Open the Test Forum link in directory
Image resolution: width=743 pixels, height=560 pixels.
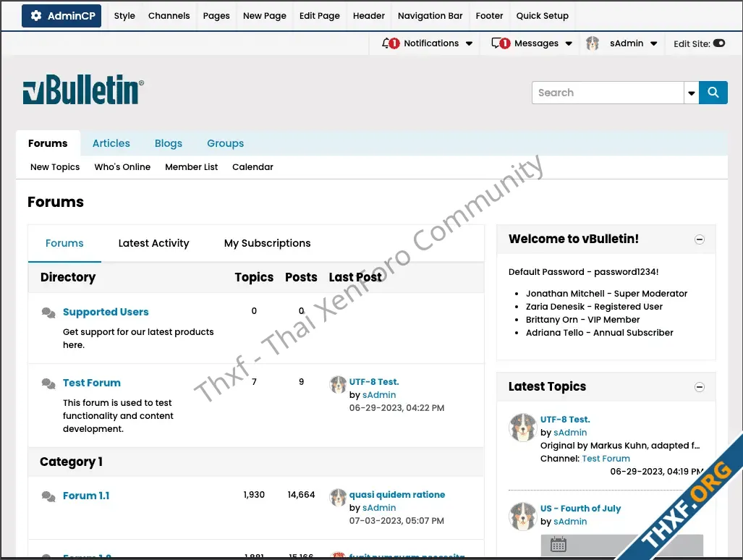click(91, 382)
